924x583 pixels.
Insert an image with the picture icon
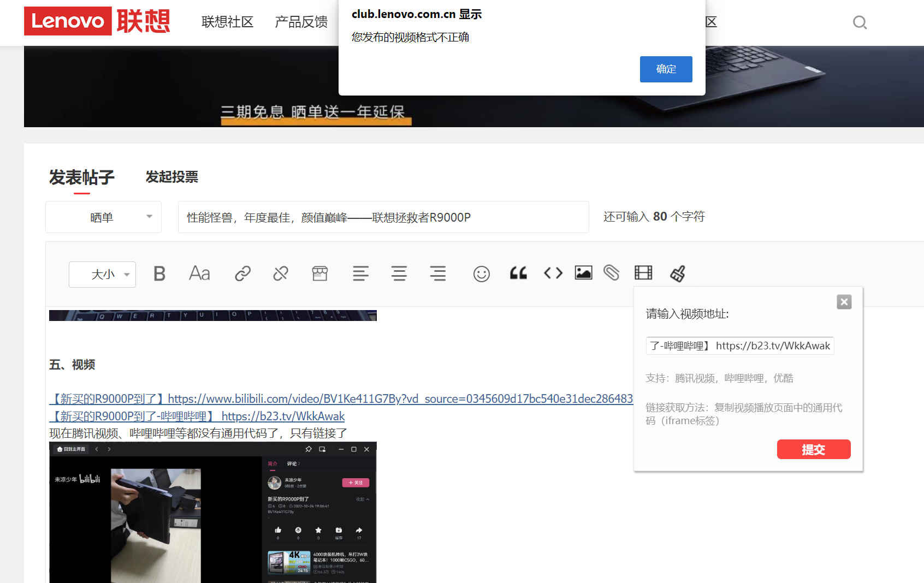click(583, 272)
